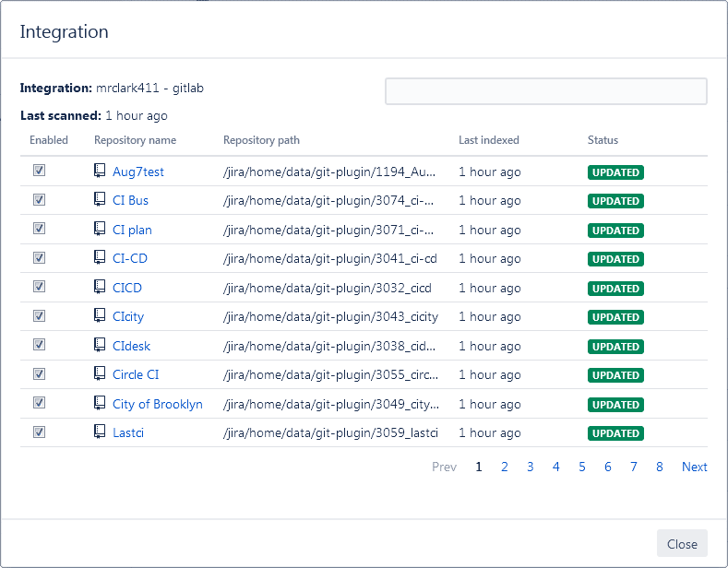Screen dimensions: 728x568
Task: Open the City of Brooklyn repository link
Action: (157, 404)
